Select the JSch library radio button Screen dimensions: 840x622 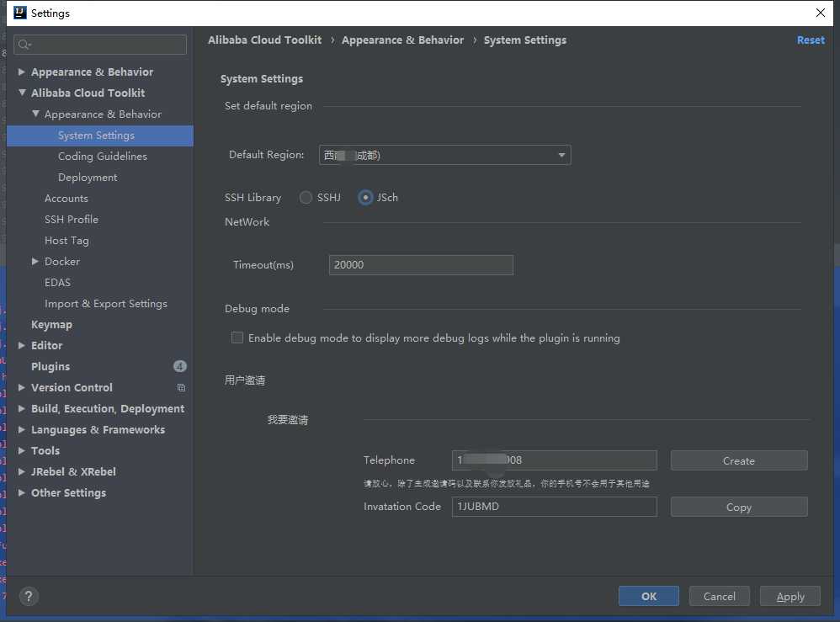pos(365,198)
